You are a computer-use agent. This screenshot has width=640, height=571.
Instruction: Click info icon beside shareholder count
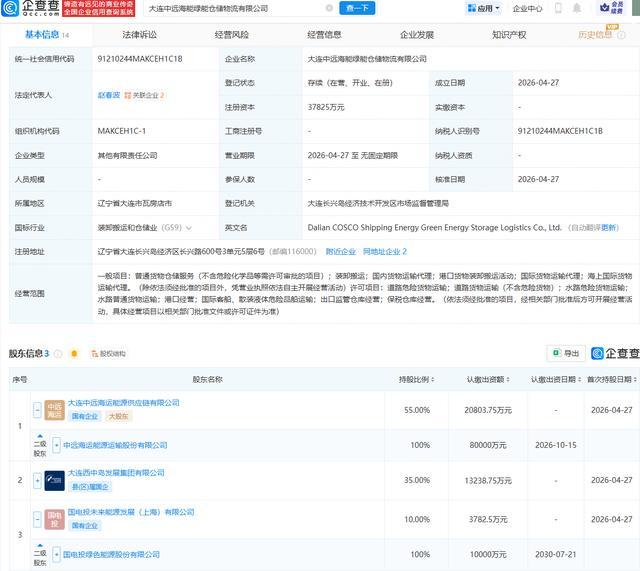coord(58,353)
